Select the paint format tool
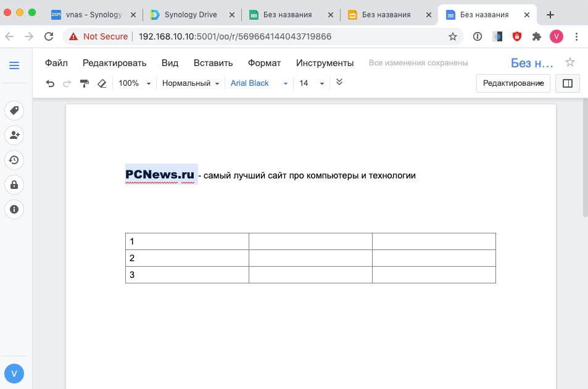The height and width of the screenshot is (389, 588). point(85,83)
